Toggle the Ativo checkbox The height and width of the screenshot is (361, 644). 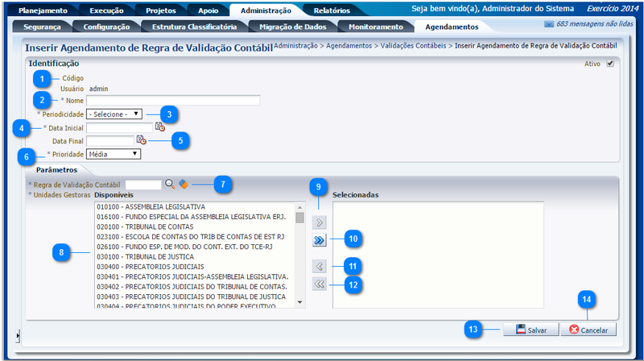(610, 64)
